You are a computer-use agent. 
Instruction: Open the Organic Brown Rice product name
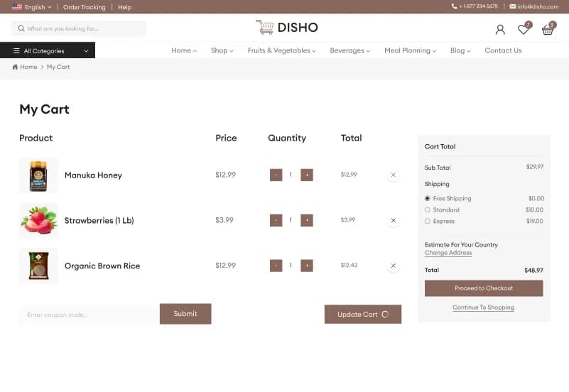click(102, 266)
